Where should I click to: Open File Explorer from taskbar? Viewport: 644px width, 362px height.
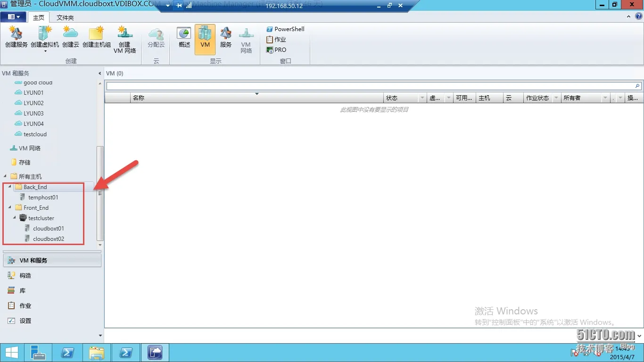tap(97, 353)
